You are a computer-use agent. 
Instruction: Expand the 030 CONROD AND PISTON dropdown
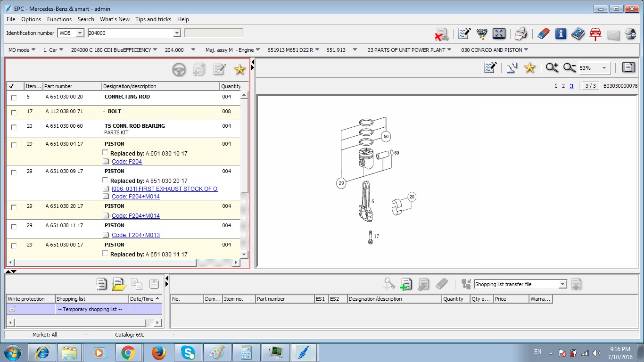pyautogui.click(x=526, y=50)
